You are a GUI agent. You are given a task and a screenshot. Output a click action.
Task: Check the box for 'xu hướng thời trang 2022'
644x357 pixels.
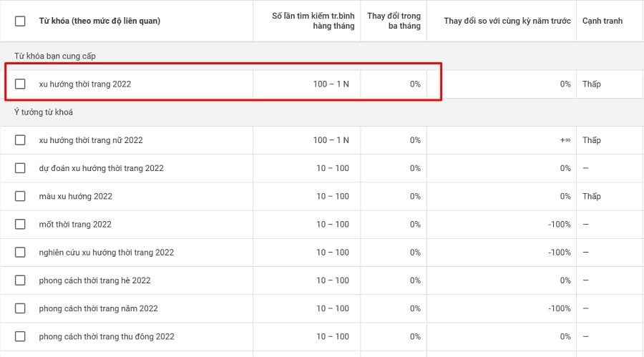click(20, 84)
